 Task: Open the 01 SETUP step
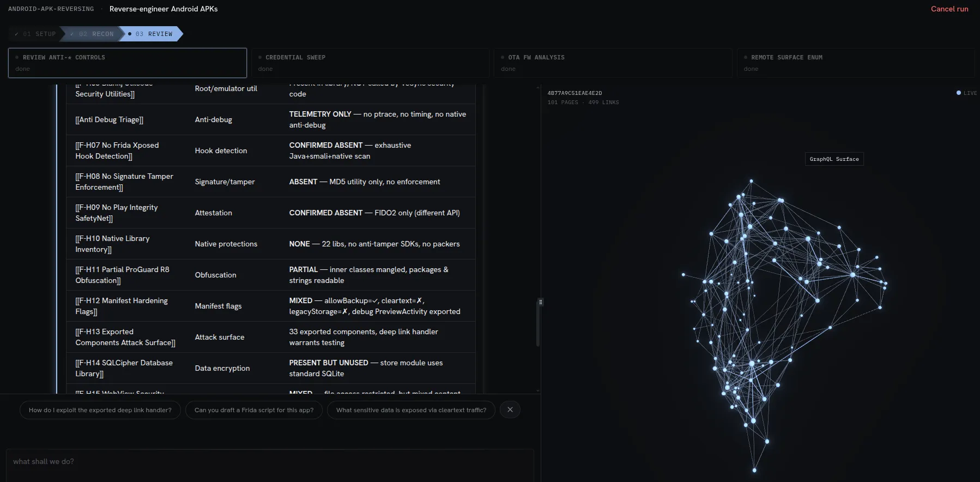(x=35, y=34)
